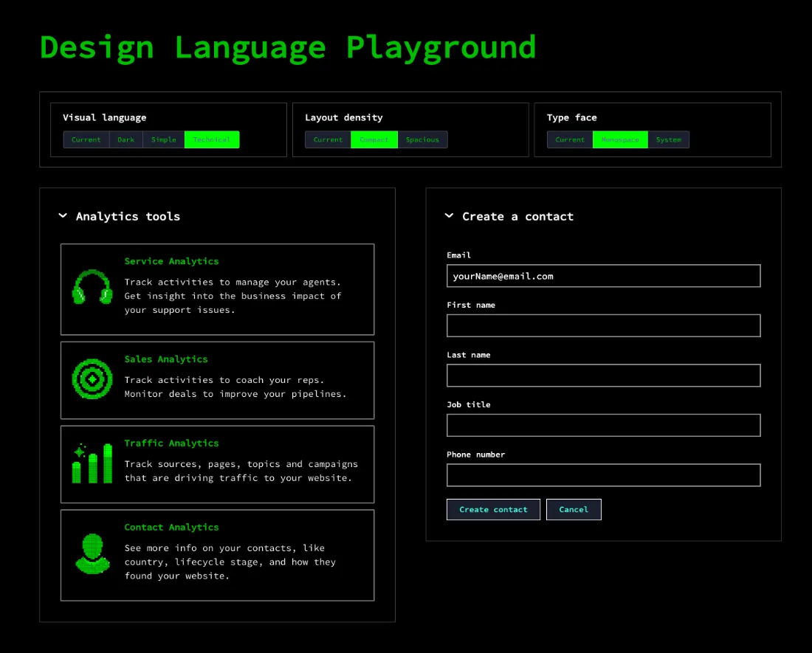Click the Cancel button
This screenshot has height=653, width=812.
click(x=574, y=509)
